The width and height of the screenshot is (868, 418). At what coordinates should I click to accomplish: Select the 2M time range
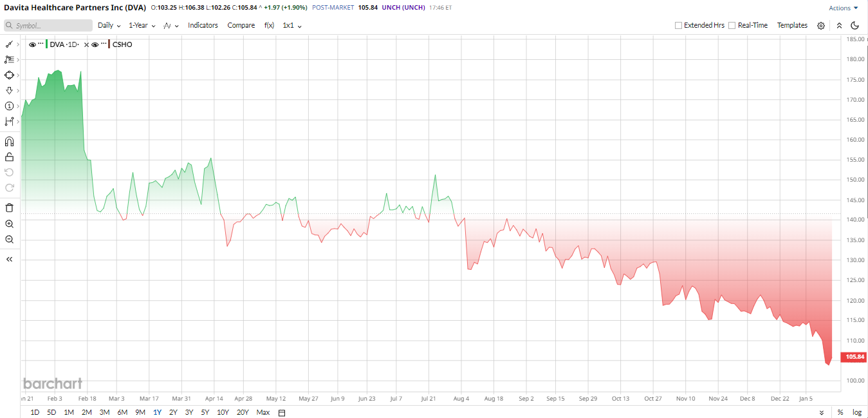(86, 412)
